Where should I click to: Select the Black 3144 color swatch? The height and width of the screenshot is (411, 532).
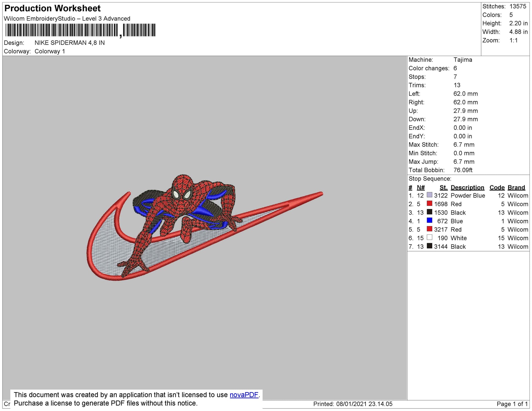point(429,246)
